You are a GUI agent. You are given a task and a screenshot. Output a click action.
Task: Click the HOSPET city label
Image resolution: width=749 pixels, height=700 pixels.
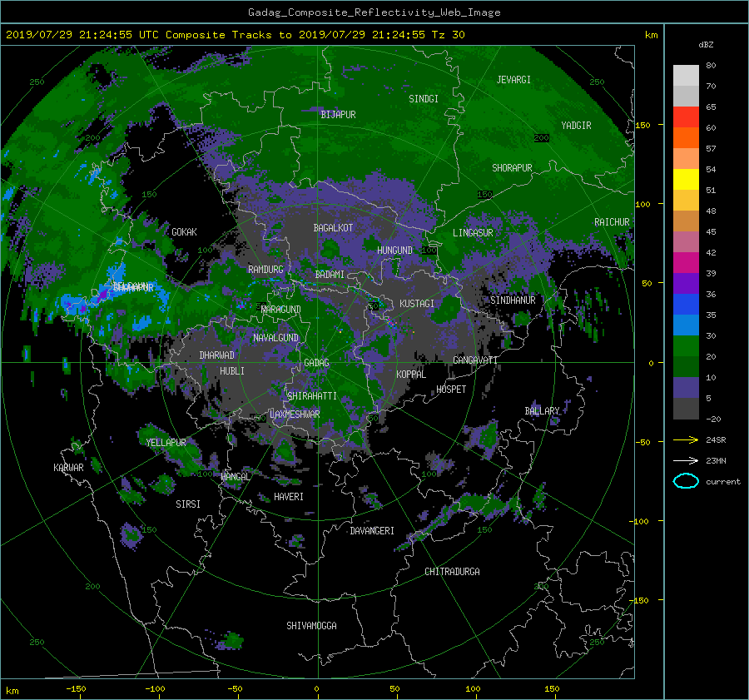pos(451,390)
